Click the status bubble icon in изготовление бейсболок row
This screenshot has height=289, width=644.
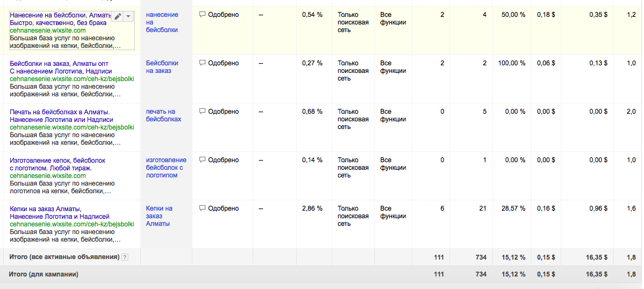coord(202,161)
